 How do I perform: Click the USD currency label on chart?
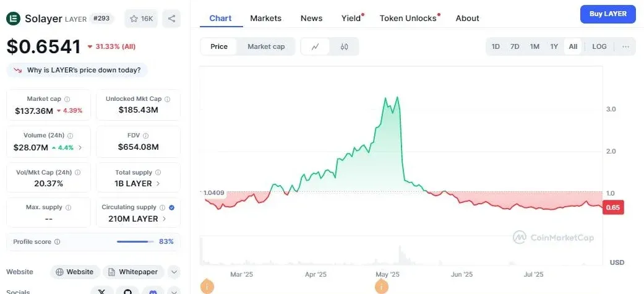tap(617, 262)
